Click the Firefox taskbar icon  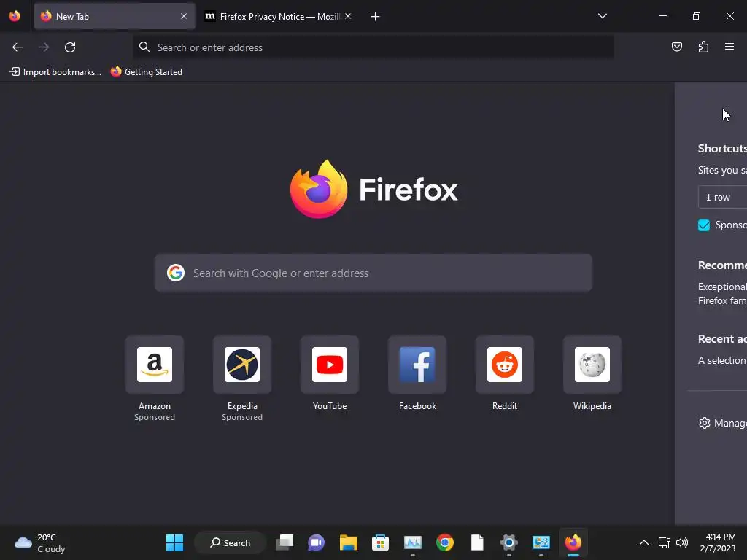pyautogui.click(x=573, y=542)
